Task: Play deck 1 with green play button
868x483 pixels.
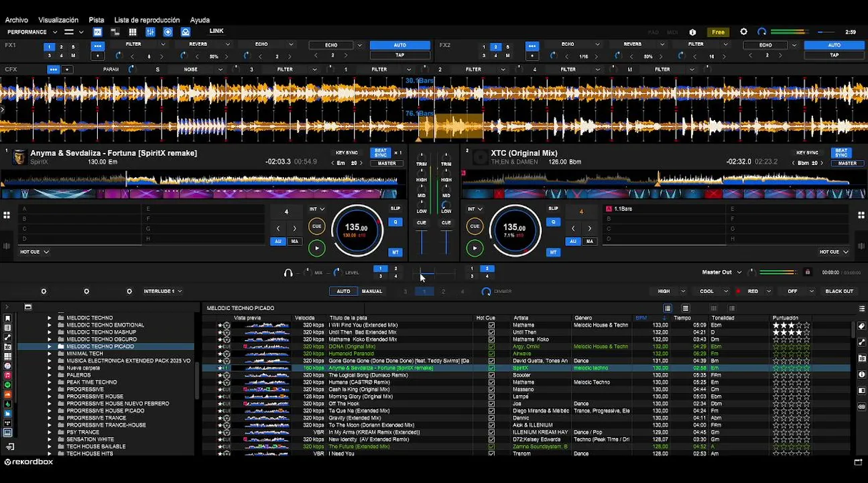Action: click(x=316, y=248)
